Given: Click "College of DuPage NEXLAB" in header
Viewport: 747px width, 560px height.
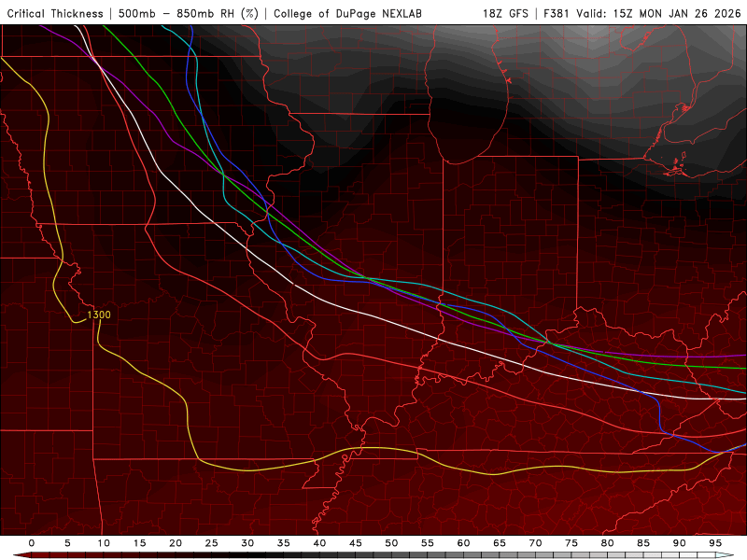Looking at the screenshot, I should (347, 13).
